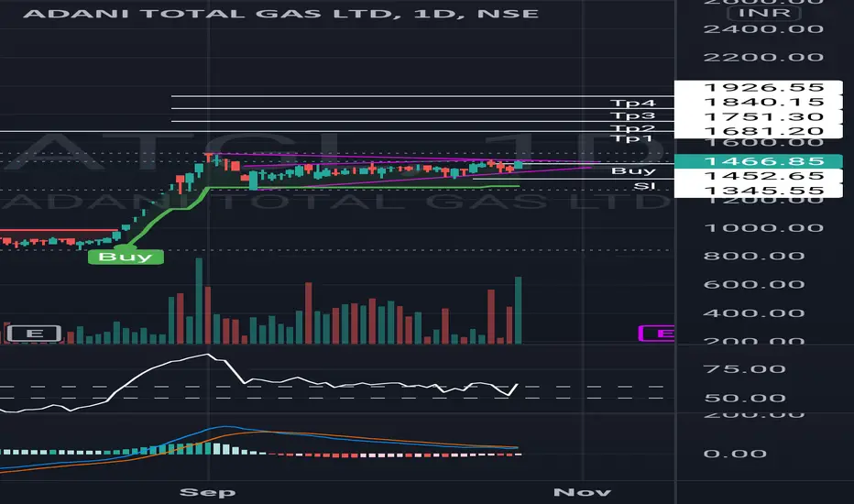The width and height of the screenshot is (854, 504).
Task: Select the Tp4 line label
Action: point(633,103)
